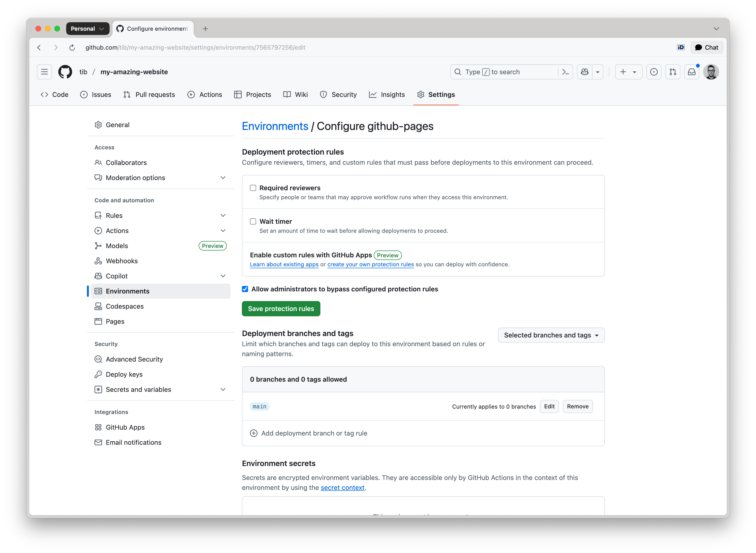756x553 pixels.
Task: Click the ID extension icon
Action: 680,48
